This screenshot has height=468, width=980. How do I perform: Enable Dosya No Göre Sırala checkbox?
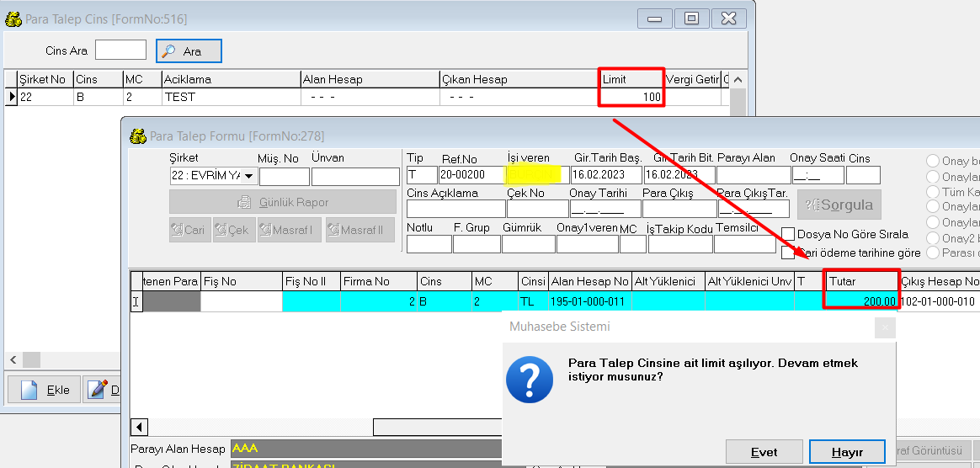coord(788,234)
